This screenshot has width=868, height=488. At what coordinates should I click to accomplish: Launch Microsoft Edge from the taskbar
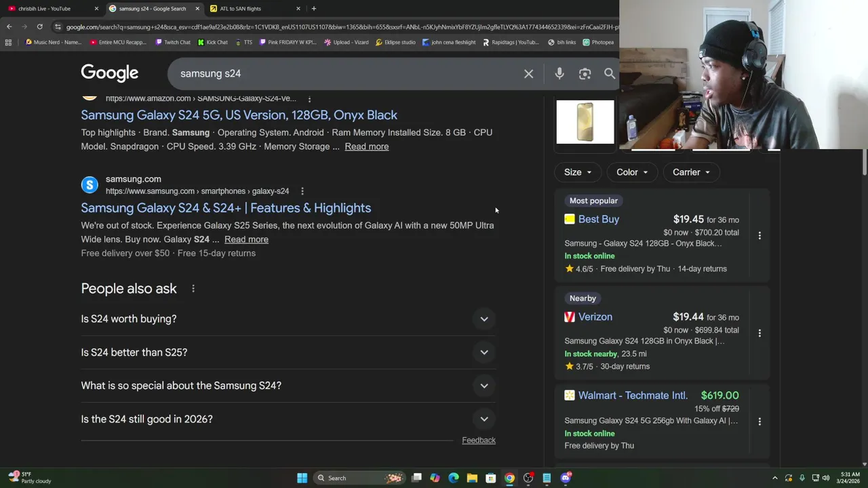pos(454,478)
